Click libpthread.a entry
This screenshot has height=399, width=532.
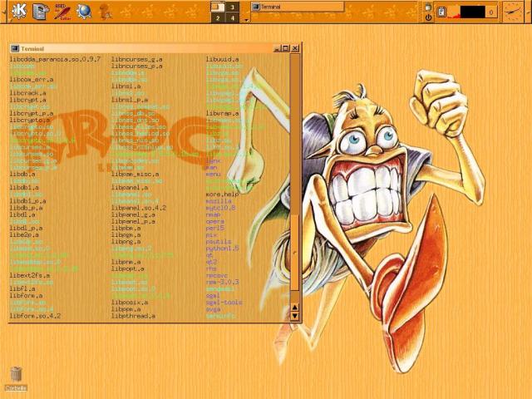133,316
